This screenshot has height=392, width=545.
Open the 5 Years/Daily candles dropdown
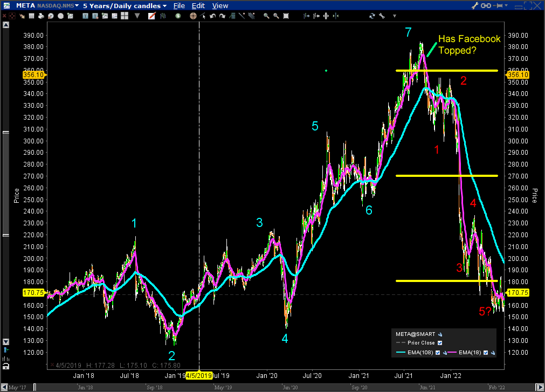tap(164, 6)
